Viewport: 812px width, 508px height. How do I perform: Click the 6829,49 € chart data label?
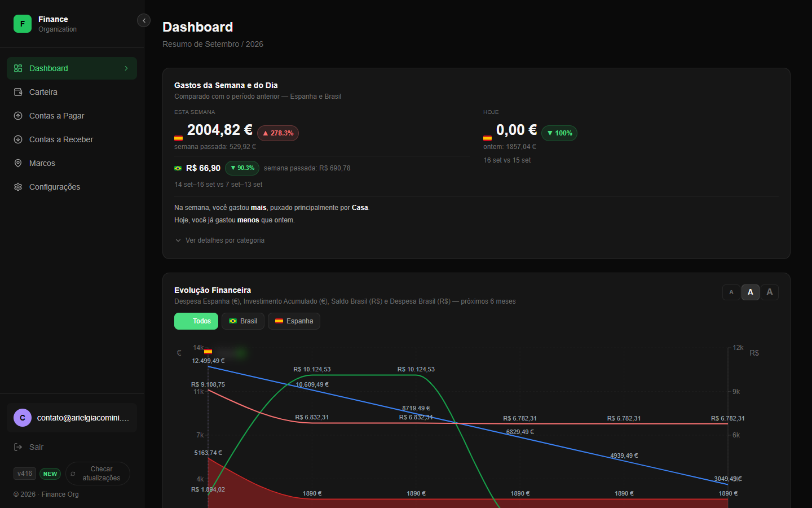[520, 432]
